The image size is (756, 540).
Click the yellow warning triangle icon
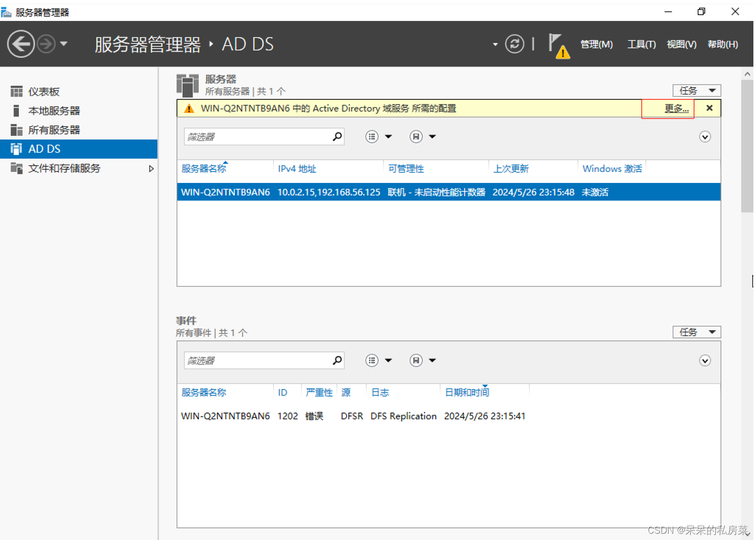[x=189, y=108]
